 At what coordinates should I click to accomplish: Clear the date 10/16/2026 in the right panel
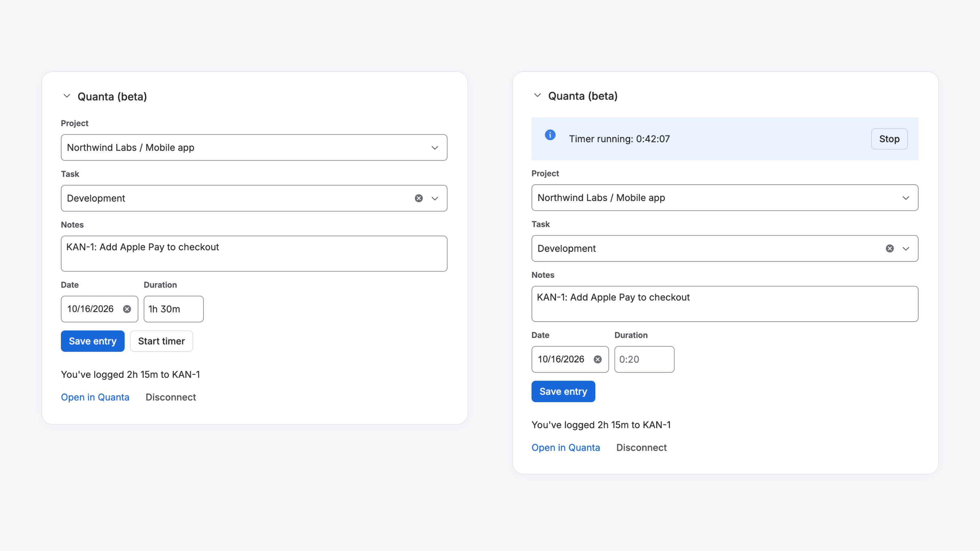click(598, 359)
